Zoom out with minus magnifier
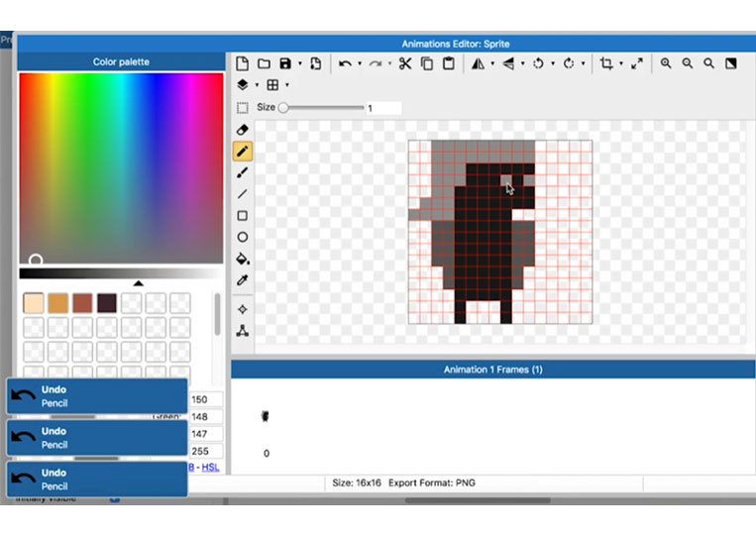Image resolution: width=756 pixels, height=536 pixels. point(688,63)
